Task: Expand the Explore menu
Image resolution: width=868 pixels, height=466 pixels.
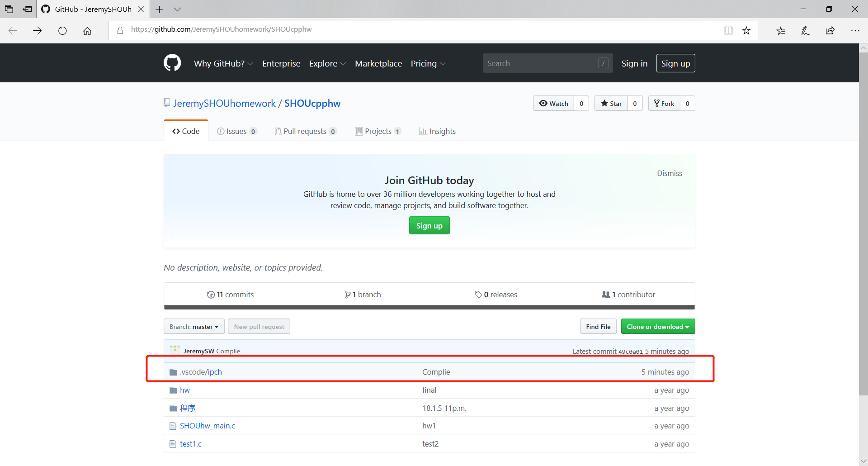Action: tap(327, 63)
